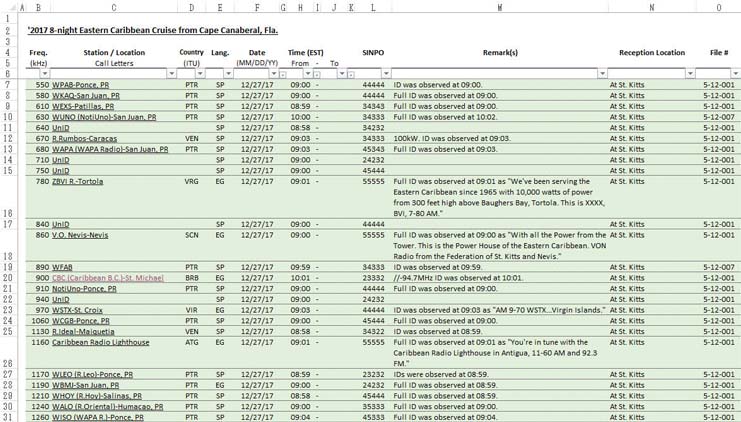Open the Time From filter dropdown
This screenshot has width=741, height=422.
(308, 74)
